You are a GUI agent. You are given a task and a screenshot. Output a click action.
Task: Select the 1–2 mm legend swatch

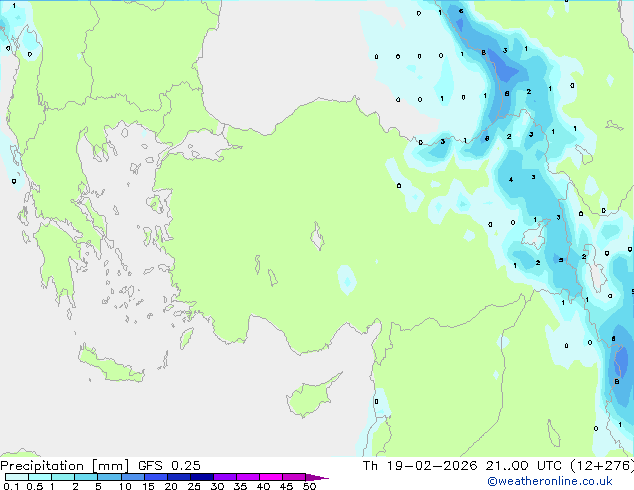(63, 477)
